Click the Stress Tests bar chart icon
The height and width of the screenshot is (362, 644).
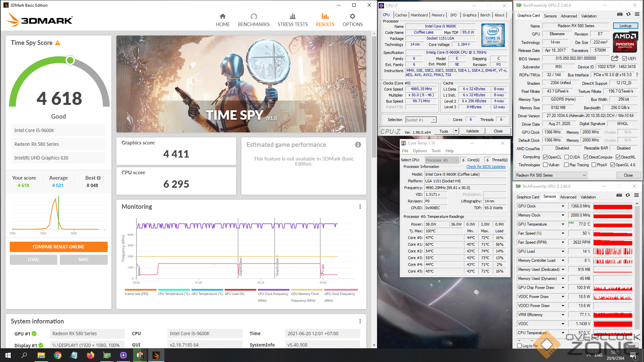click(x=292, y=16)
